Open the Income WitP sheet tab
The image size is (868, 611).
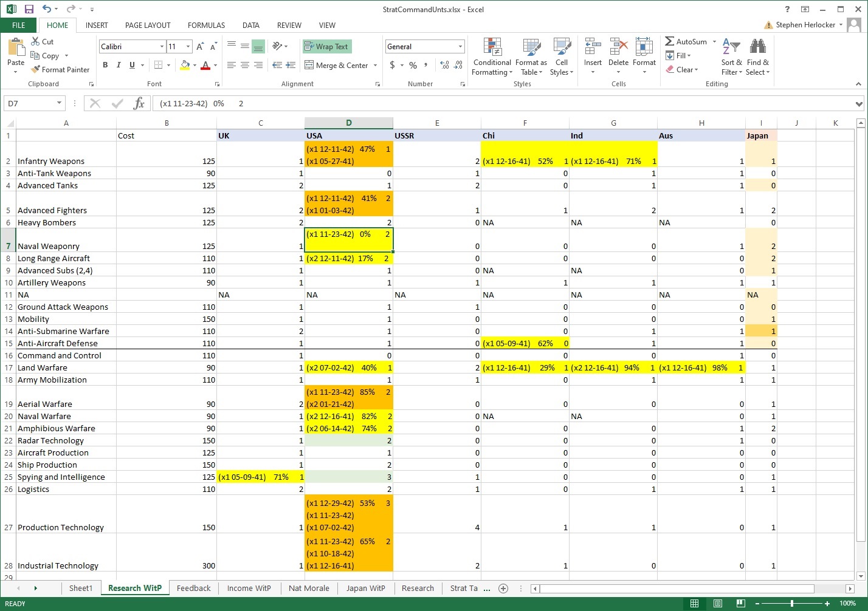pyautogui.click(x=249, y=588)
